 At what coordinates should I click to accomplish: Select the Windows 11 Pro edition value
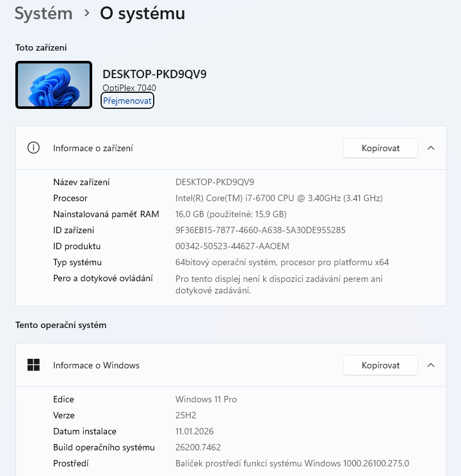(x=206, y=399)
